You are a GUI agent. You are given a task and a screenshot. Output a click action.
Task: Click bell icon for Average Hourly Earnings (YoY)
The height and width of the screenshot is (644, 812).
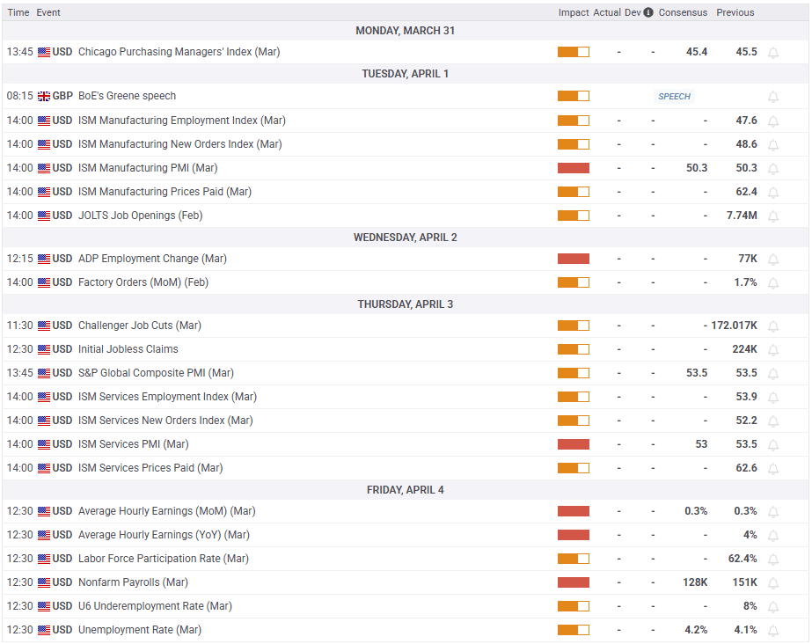pos(773,536)
